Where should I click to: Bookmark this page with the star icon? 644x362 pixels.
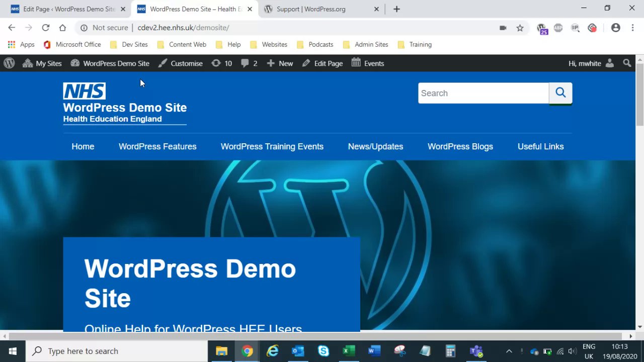pyautogui.click(x=520, y=28)
